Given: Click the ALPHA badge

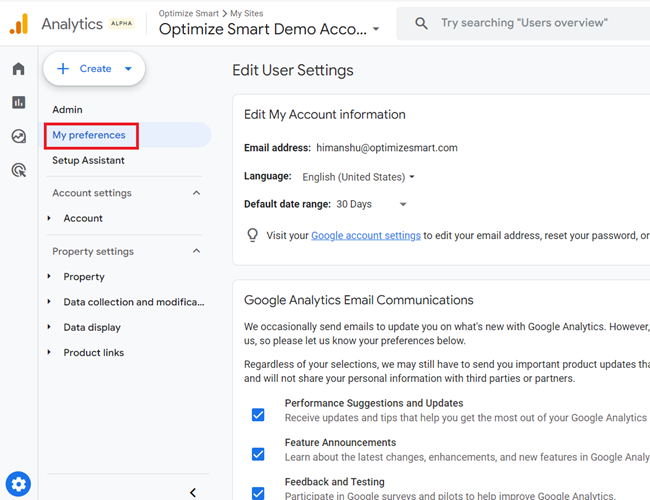Looking at the screenshot, I should (121, 24).
